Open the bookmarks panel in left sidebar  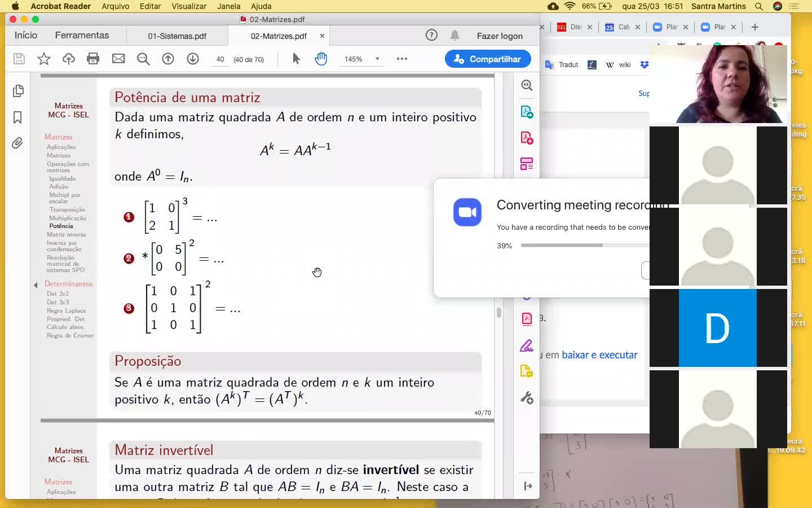[17, 117]
